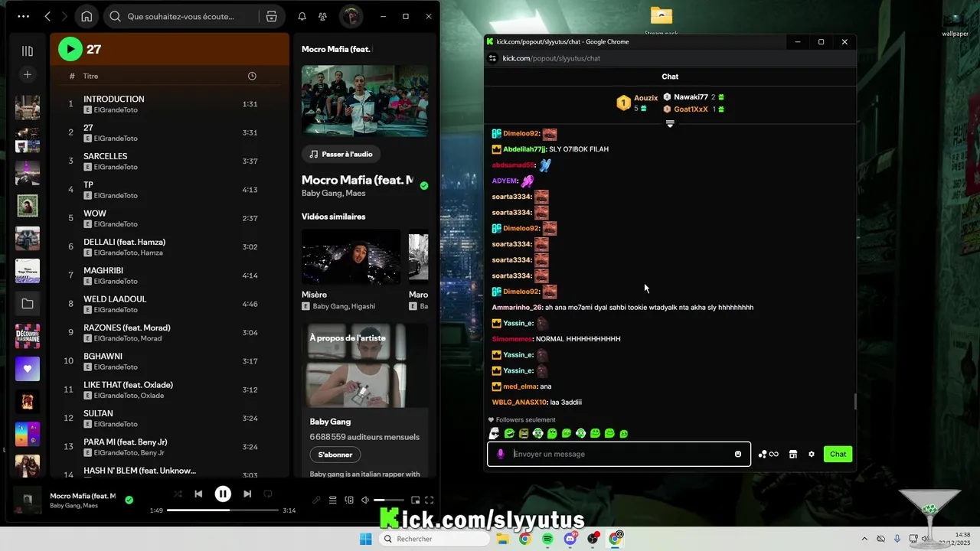Send message with green Chat button

[838, 454]
